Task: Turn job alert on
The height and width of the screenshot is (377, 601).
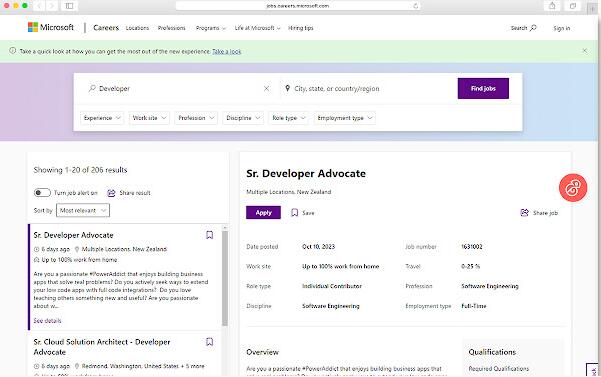Action: point(42,192)
